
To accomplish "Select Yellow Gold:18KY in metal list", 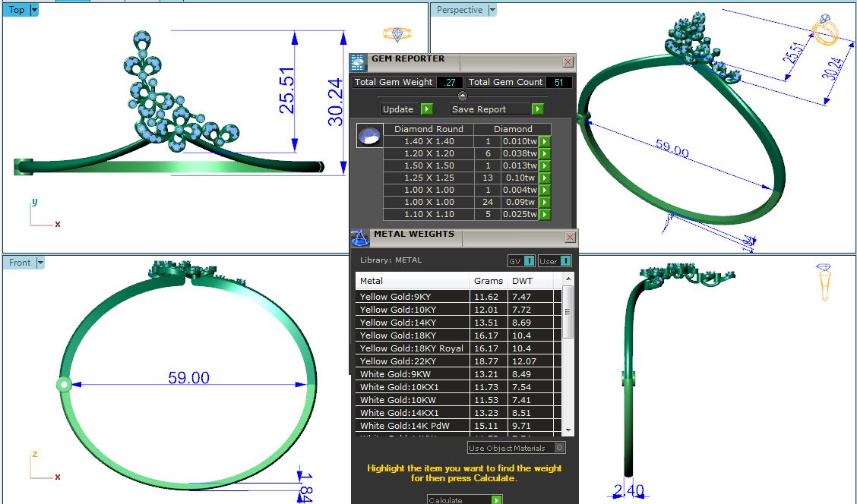I will tap(412, 335).
